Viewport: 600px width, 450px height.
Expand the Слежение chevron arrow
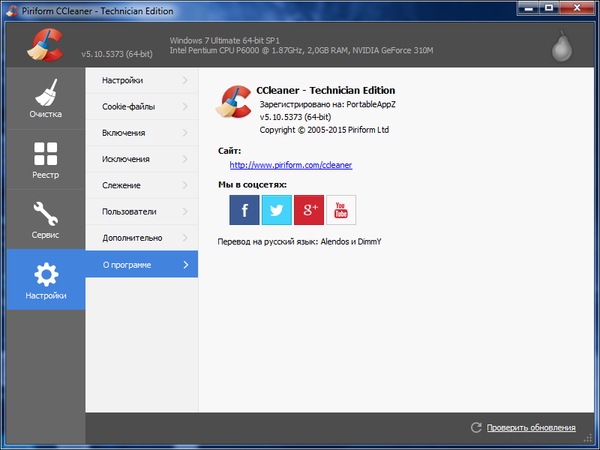185,185
